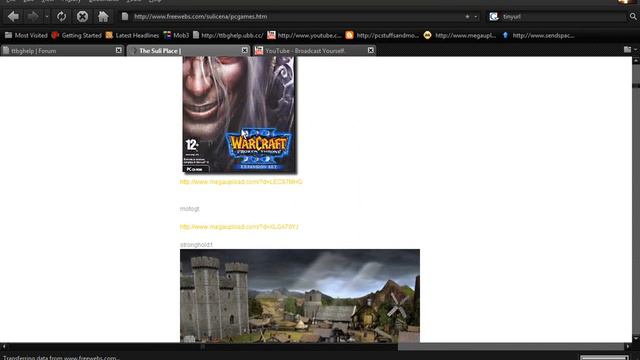This screenshot has width=640, height=360.
Task: Switch to the ttbghelp | Forum tab
Action: (x=62, y=51)
